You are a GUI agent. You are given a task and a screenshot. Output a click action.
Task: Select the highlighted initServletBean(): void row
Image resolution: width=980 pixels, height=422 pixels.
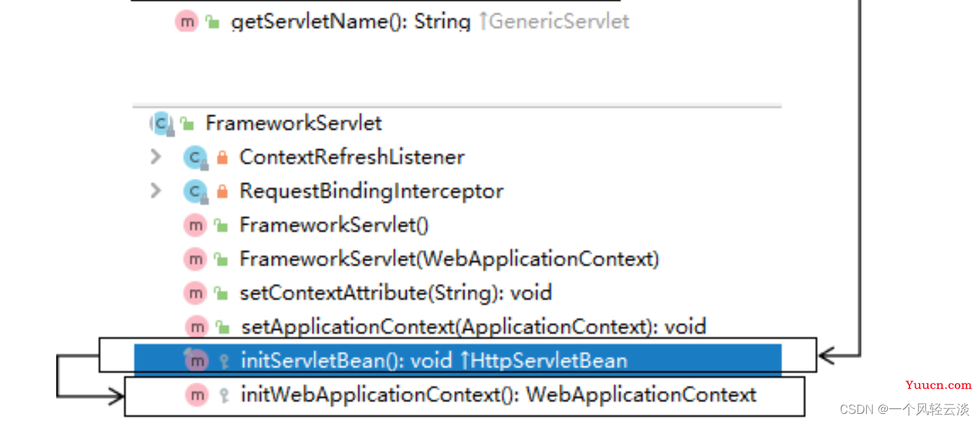[x=457, y=360]
